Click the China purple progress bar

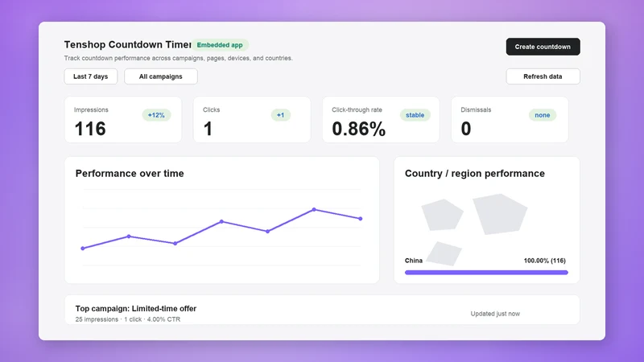pyautogui.click(x=486, y=273)
